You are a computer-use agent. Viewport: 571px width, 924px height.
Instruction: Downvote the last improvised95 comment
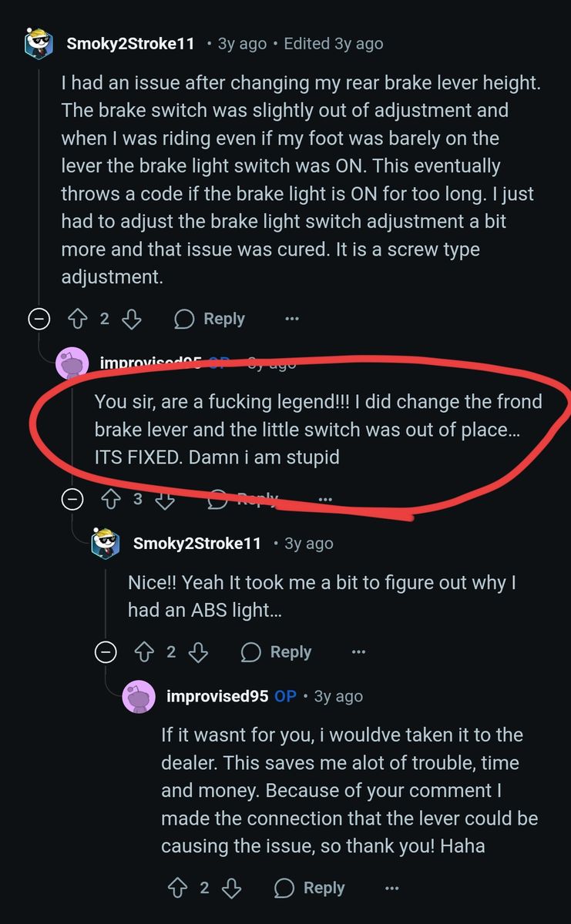coord(231,888)
